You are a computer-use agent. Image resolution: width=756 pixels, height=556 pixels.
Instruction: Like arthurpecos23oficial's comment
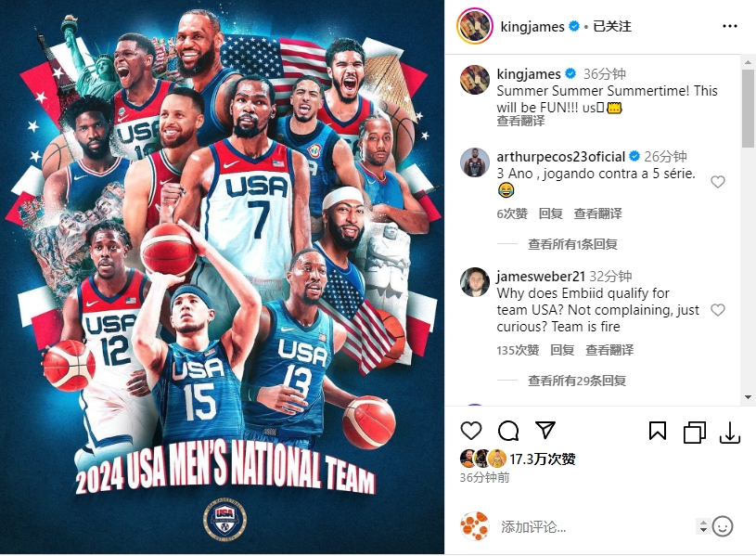click(718, 182)
